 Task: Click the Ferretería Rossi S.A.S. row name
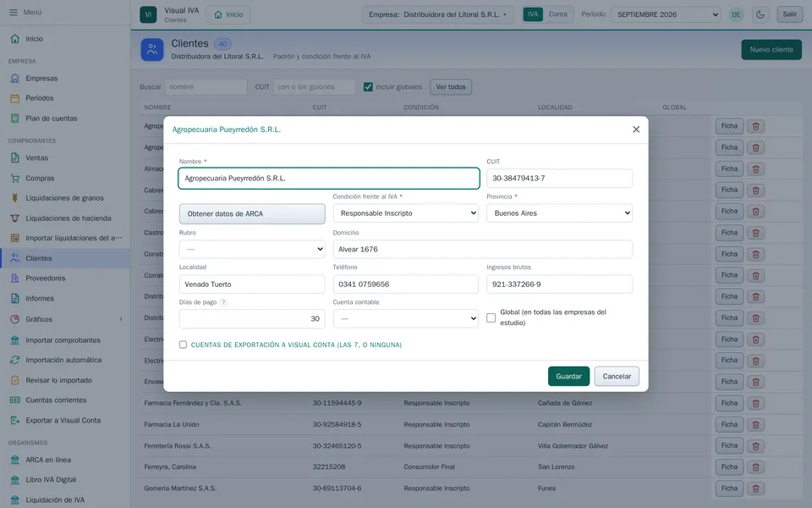click(x=178, y=446)
